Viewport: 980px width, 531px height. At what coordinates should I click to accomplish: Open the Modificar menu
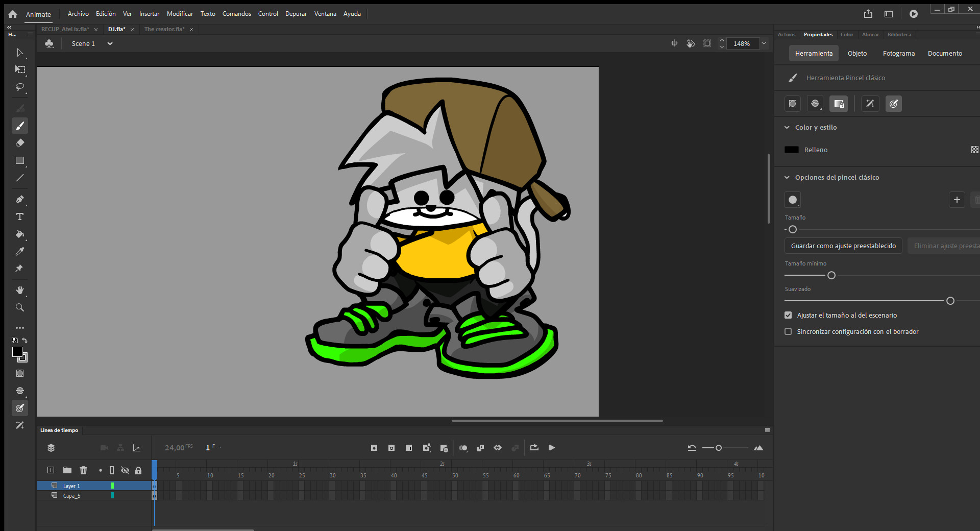point(180,14)
